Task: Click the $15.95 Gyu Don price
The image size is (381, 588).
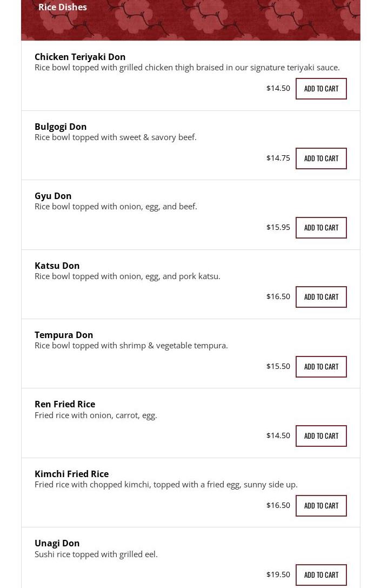Action: (x=278, y=227)
